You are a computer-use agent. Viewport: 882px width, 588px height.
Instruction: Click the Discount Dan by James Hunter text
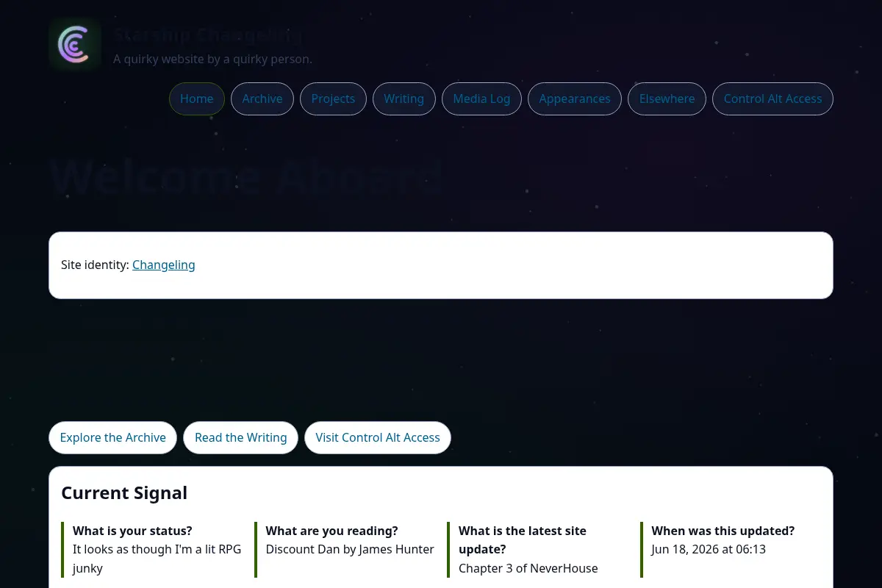click(350, 549)
